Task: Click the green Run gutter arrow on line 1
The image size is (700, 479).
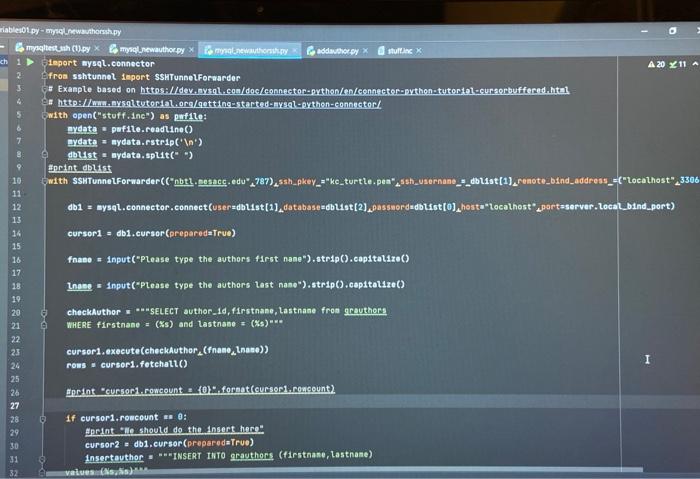Action: [30, 62]
